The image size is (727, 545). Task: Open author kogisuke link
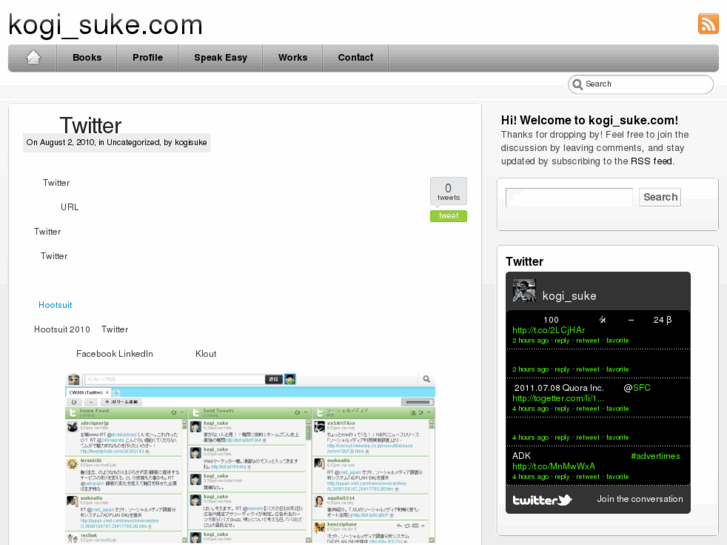pyautogui.click(x=191, y=142)
